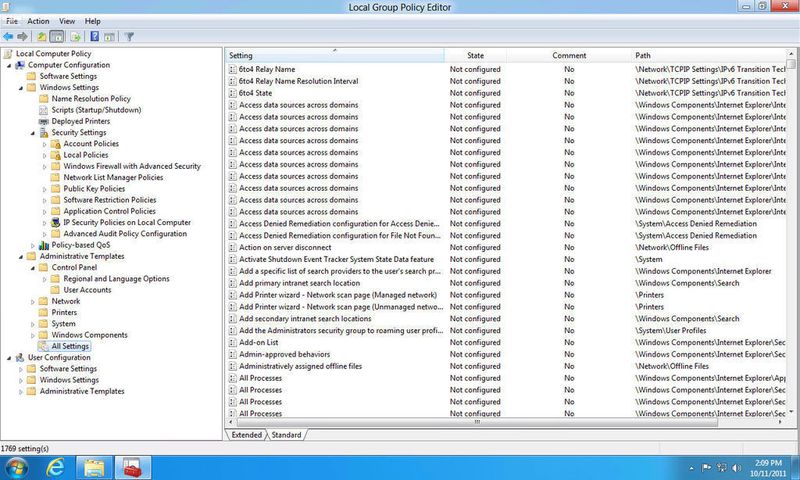
Task: Sort by the Path column header
Action: (709, 56)
